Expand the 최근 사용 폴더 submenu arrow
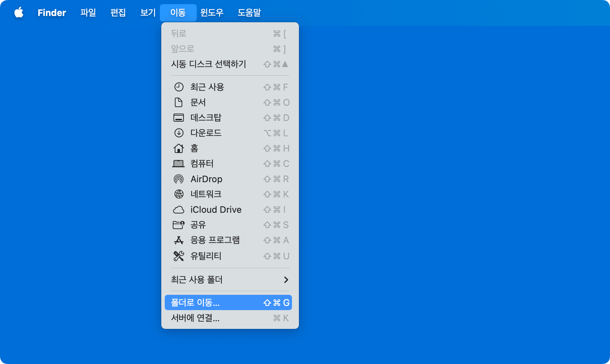Image resolution: width=610 pixels, height=364 pixels. click(286, 280)
